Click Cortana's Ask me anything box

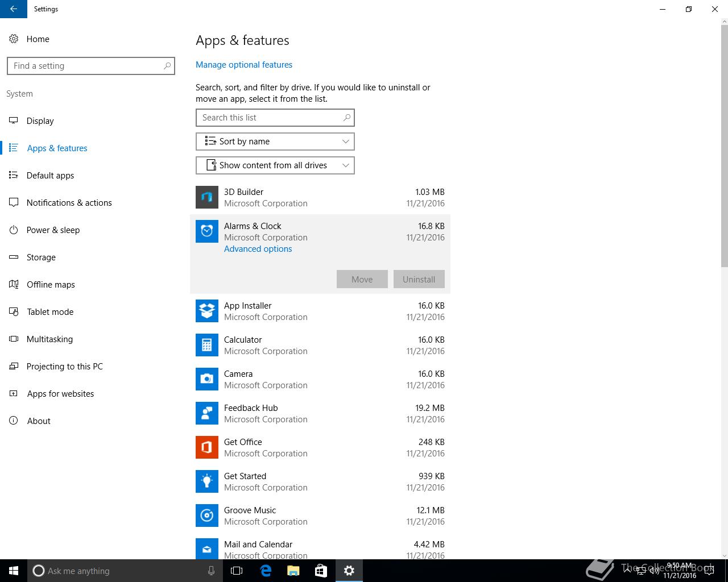click(x=125, y=571)
